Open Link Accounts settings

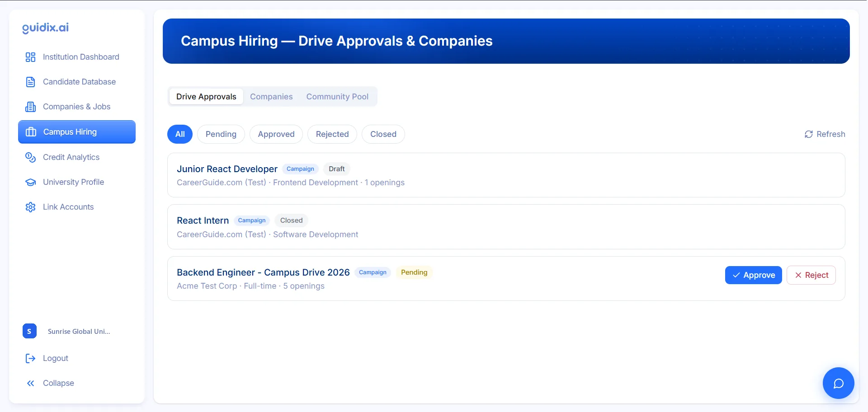77,207
